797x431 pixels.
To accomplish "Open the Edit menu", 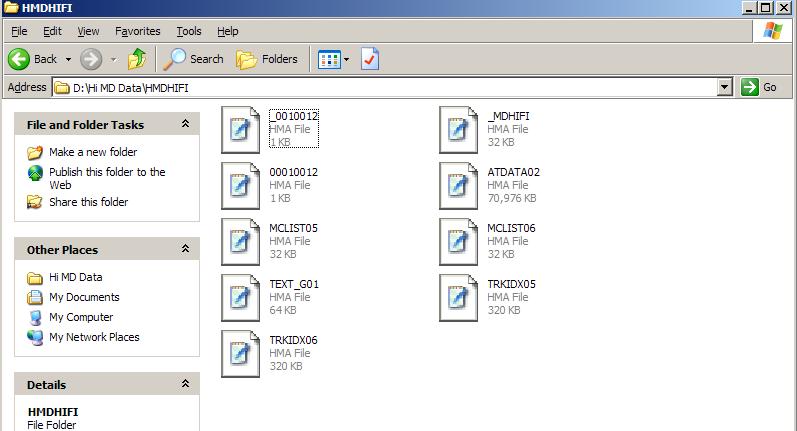I will [x=52, y=31].
